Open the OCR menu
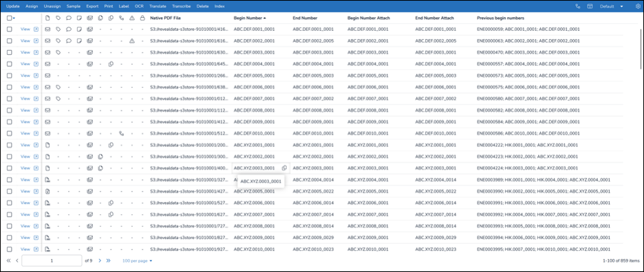The image size is (644, 272). tap(139, 7)
